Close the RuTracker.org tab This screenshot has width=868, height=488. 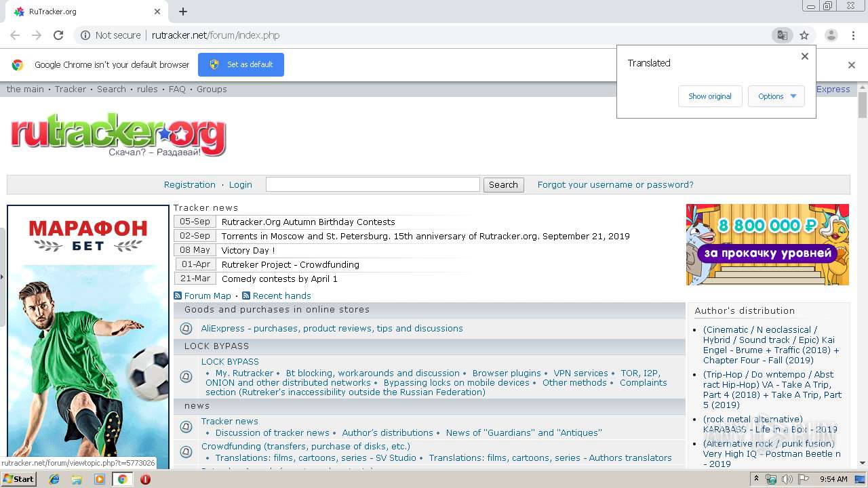pos(157,12)
